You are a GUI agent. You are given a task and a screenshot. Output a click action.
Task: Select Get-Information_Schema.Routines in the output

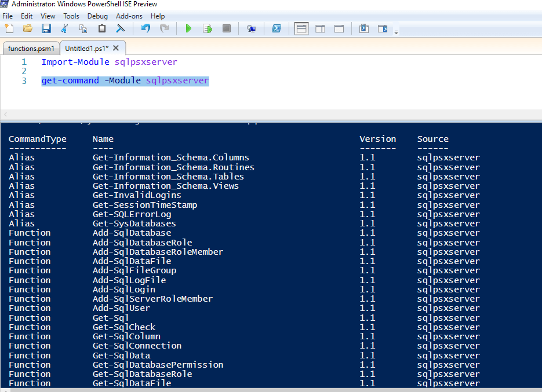173,167
